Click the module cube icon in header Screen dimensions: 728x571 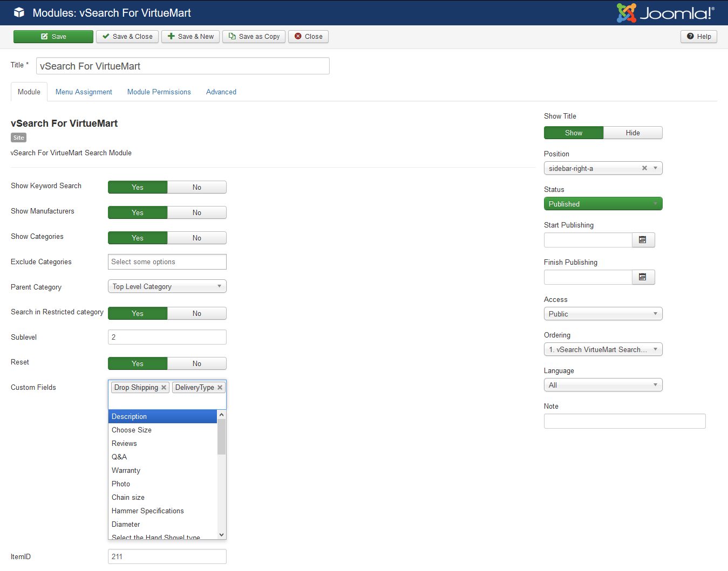coord(19,12)
